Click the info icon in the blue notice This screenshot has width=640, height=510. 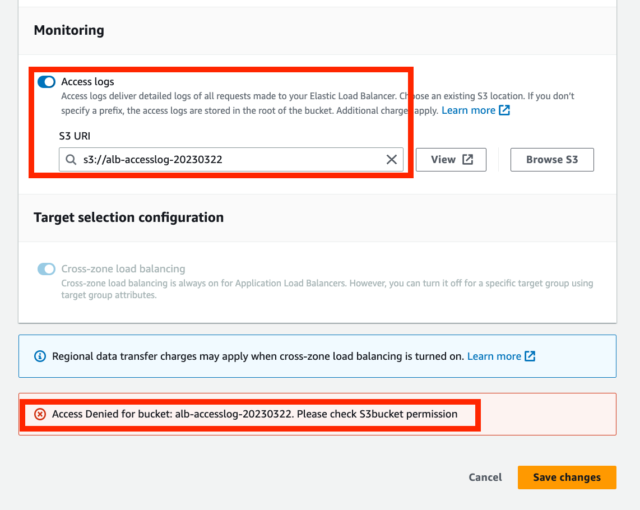point(40,356)
